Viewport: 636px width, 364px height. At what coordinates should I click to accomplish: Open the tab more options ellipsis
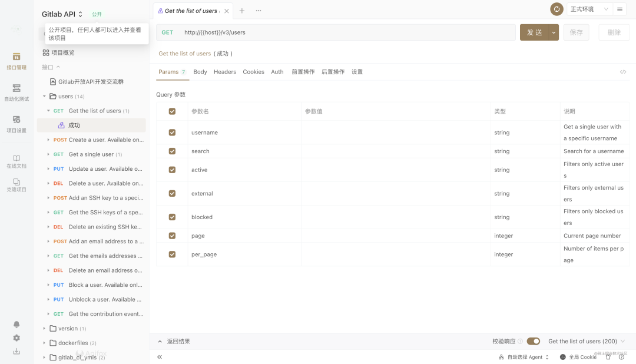[259, 11]
